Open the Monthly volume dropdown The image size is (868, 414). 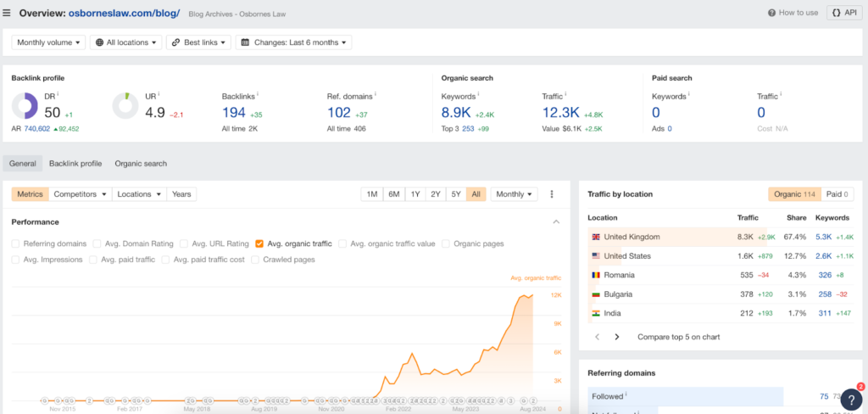tap(49, 42)
